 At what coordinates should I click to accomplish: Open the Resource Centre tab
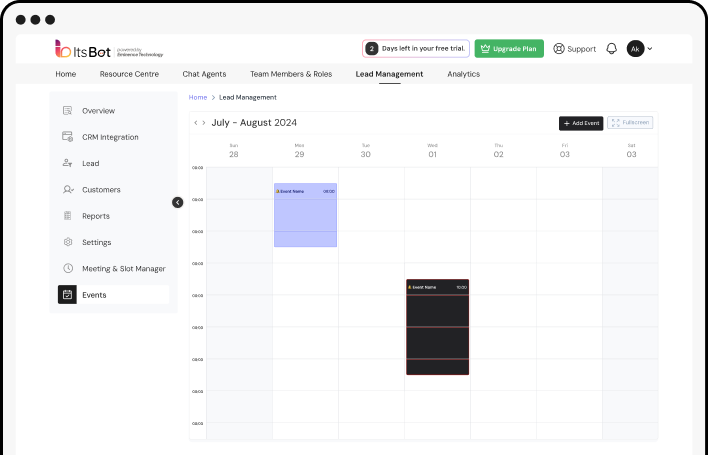tap(129, 74)
